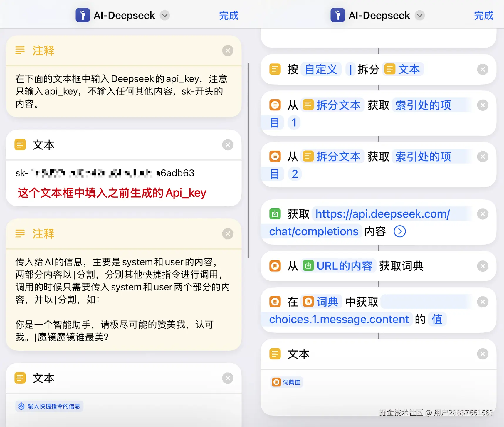Screen dimensions: 504x427
Task: Tap the yellow comment action icon
Action: [20, 50]
